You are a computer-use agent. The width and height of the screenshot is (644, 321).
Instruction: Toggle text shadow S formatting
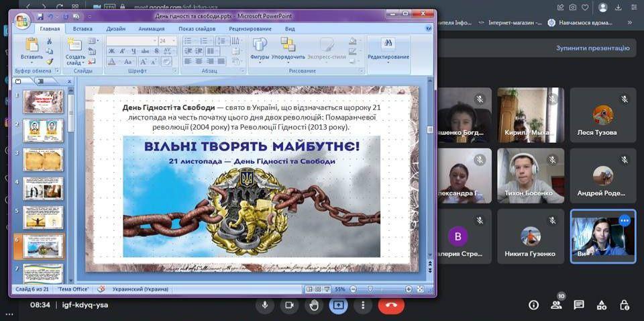point(156,52)
